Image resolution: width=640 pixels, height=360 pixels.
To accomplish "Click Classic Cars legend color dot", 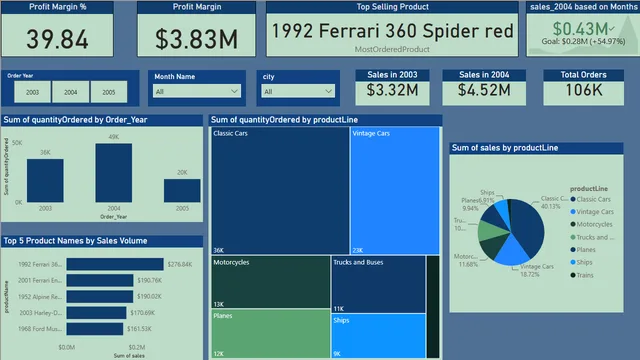I will (x=573, y=199).
